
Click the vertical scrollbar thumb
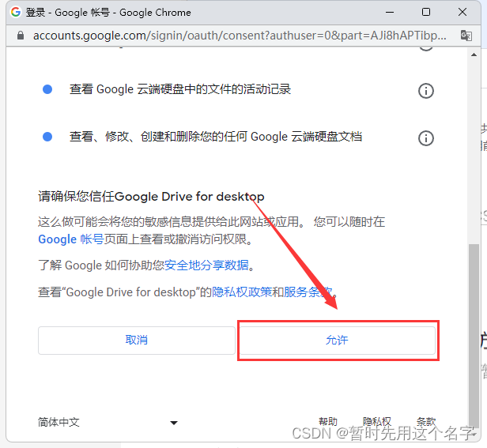474,337
